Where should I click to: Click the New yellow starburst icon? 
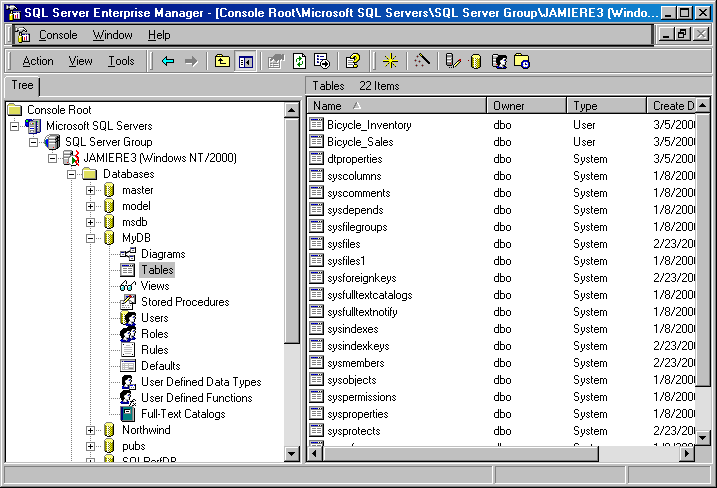(390, 61)
